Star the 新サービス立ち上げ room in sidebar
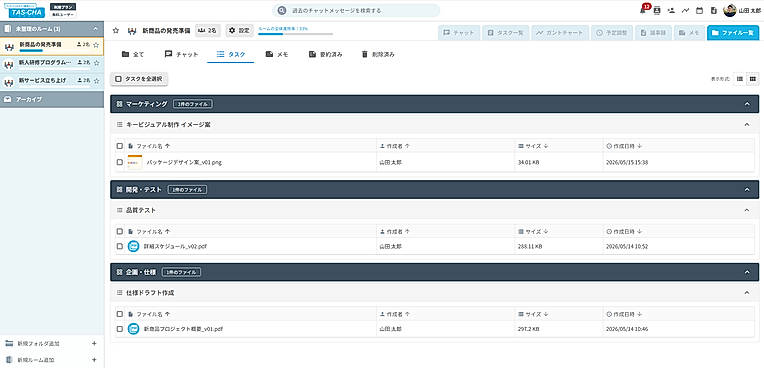Viewport: 764px width, 368px height. [x=96, y=80]
